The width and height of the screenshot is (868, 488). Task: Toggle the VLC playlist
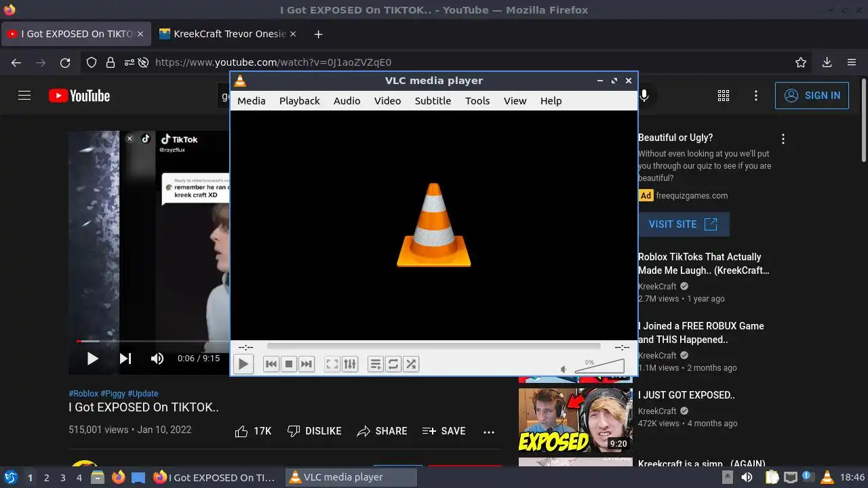[x=376, y=364]
